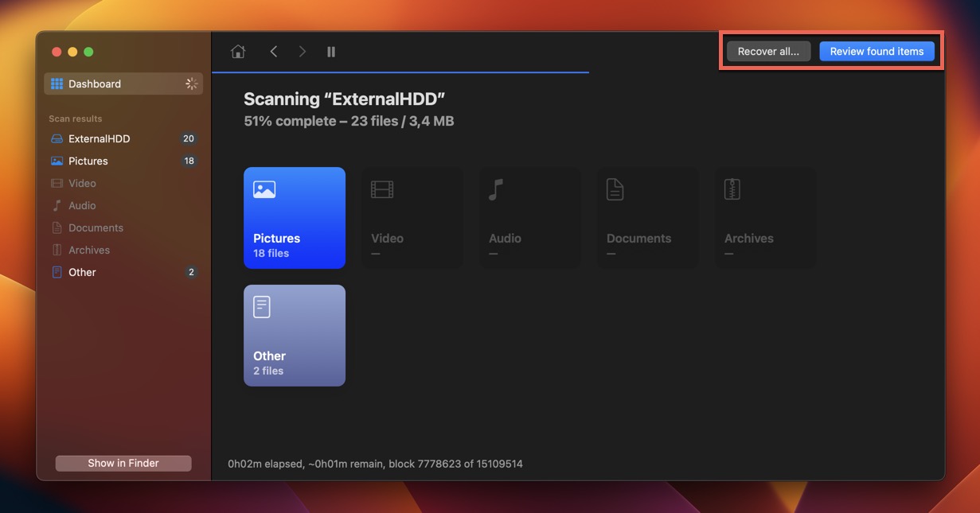Open Dashboard in the sidebar
The height and width of the screenshot is (513, 980).
point(95,84)
